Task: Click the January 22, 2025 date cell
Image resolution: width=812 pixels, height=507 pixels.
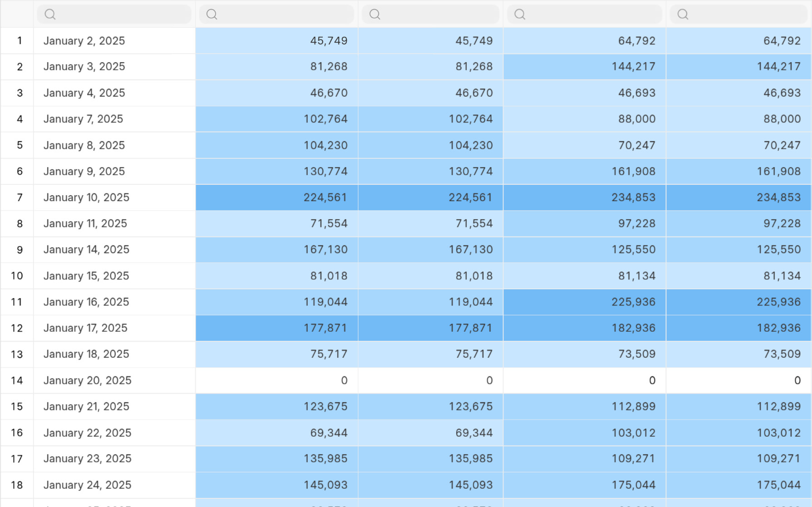Action: coord(114,433)
